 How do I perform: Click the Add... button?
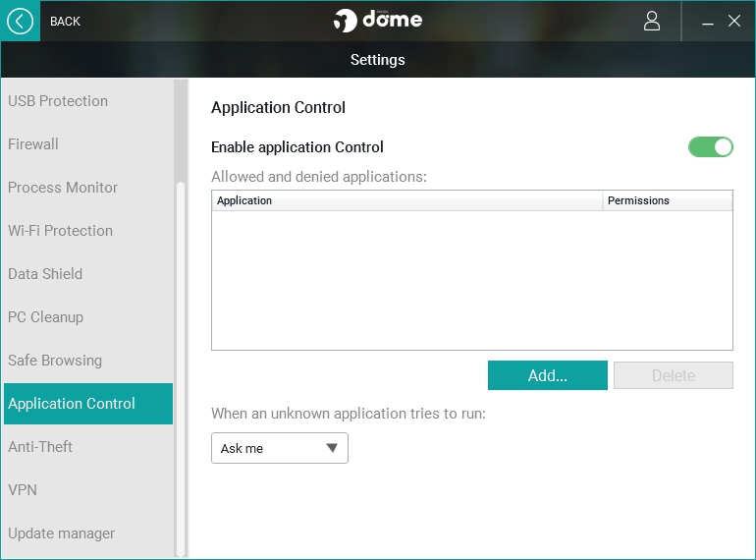[x=548, y=375]
